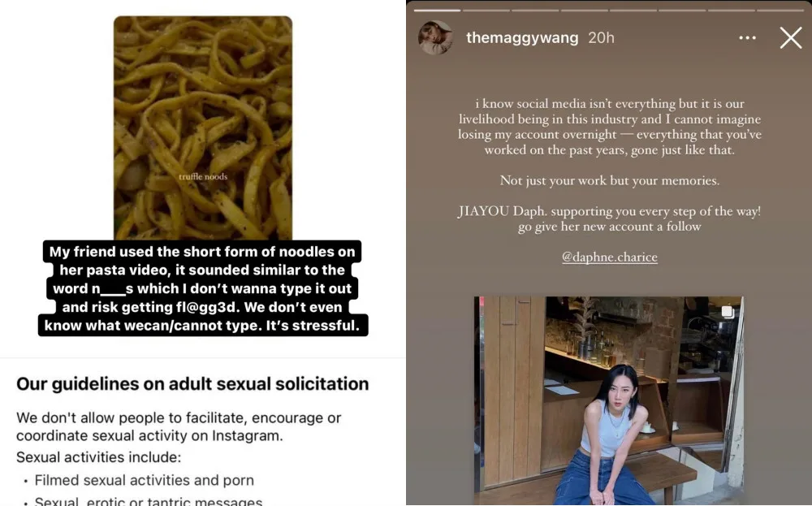
Task: Tap the 20h story timestamp
Action: tap(601, 38)
